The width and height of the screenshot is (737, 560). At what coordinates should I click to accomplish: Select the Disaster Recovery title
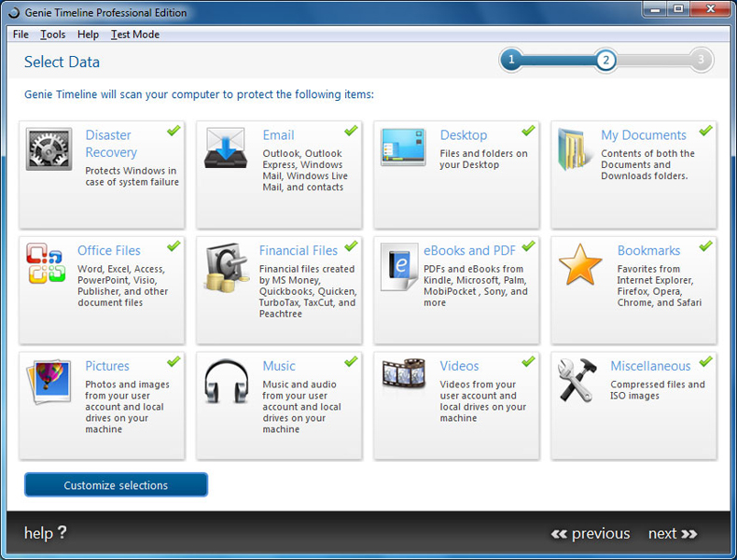111,144
